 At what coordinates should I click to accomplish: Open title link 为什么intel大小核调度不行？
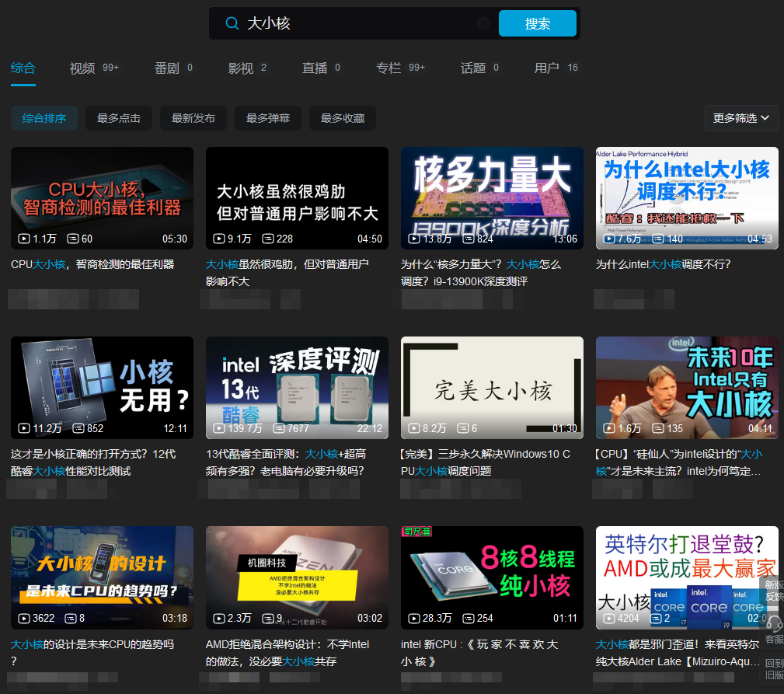(x=663, y=264)
